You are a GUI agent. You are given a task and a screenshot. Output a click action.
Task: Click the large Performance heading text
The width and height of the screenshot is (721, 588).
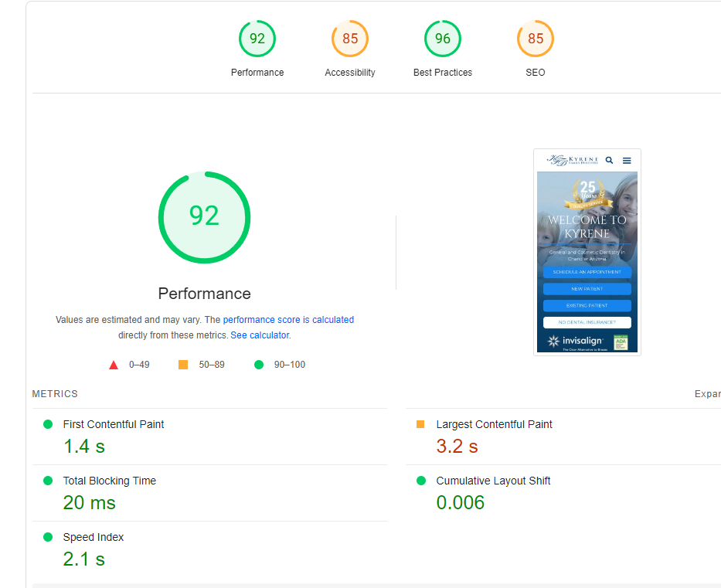pos(205,294)
